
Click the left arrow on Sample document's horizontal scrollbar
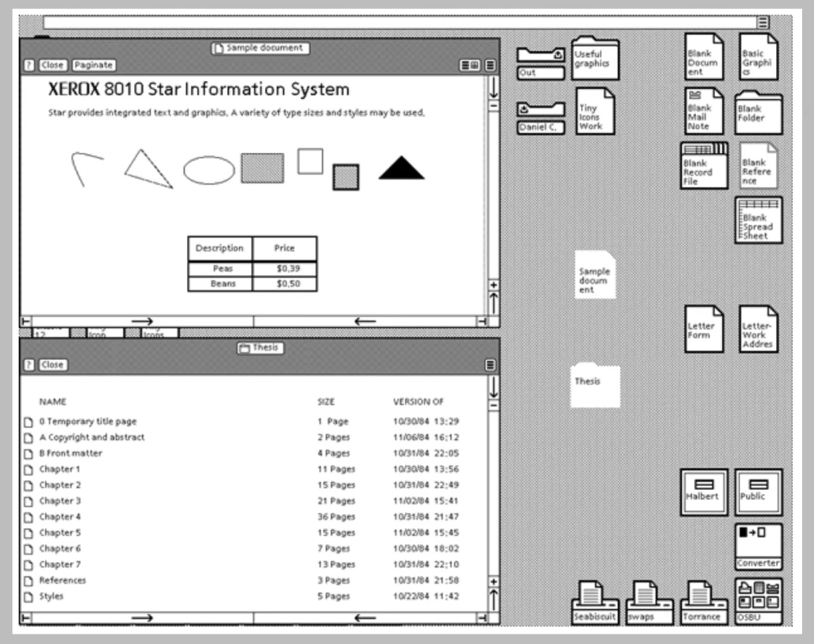pyautogui.click(x=365, y=321)
